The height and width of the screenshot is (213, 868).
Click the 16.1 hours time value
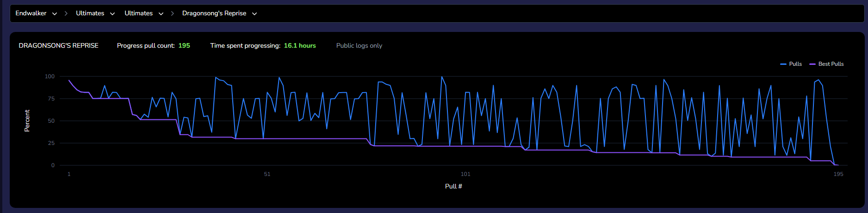coord(300,45)
